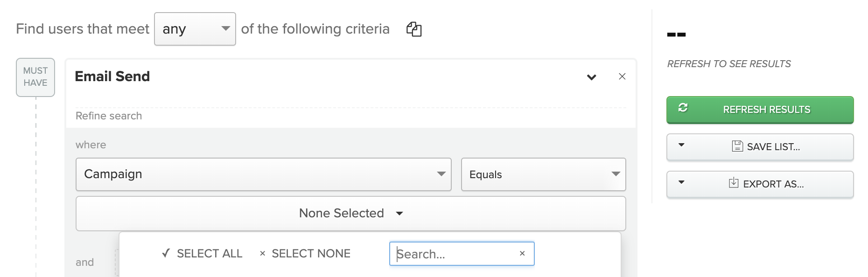The image size is (868, 277).
Task: Expand the None Selected campaign list
Action: tap(350, 214)
